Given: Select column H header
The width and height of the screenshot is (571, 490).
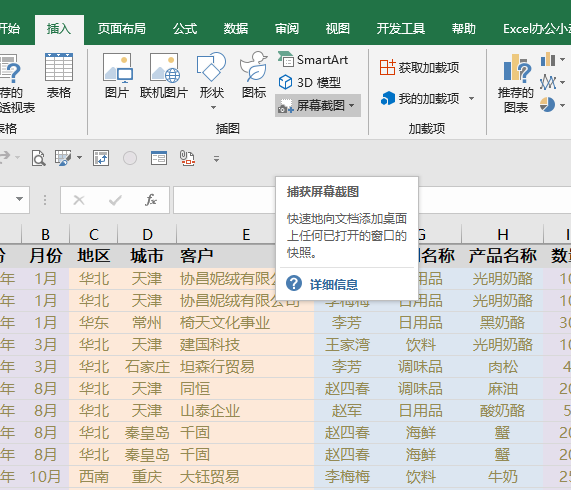Looking at the screenshot, I should pos(503,234).
